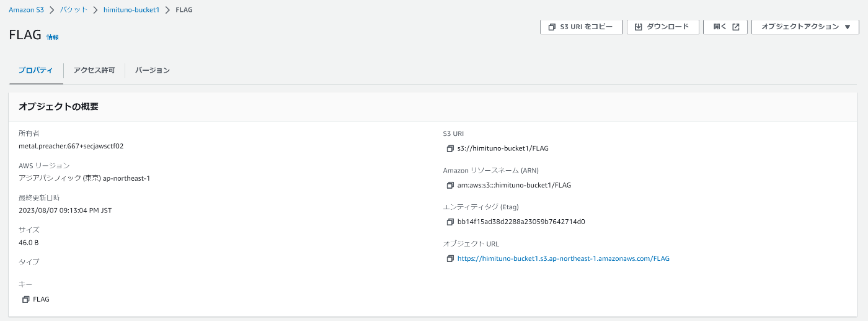The height and width of the screenshot is (321, 868).
Task: Click the オブジェクトの概要 panel heading
Action: click(x=58, y=107)
